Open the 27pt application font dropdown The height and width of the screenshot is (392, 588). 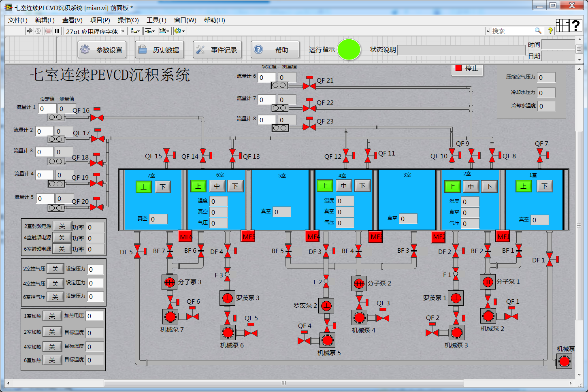coord(95,31)
